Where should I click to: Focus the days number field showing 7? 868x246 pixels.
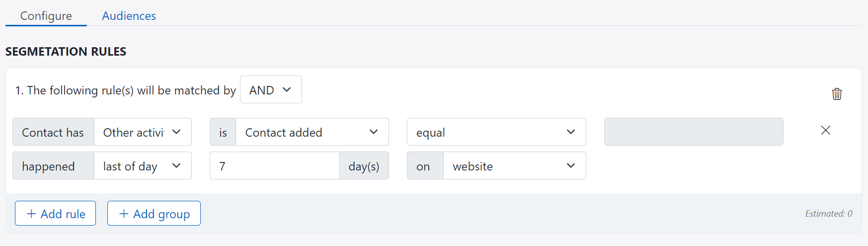[x=274, y=166]
